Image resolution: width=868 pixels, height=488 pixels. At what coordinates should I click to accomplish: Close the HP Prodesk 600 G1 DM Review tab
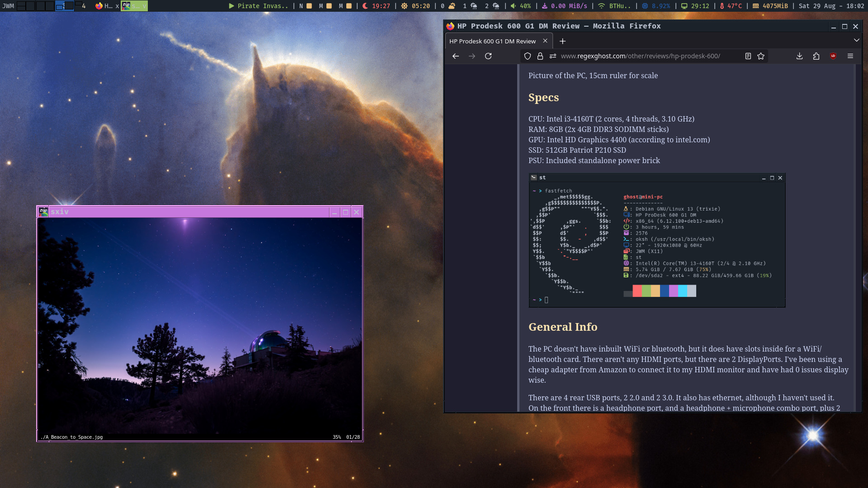545,41
